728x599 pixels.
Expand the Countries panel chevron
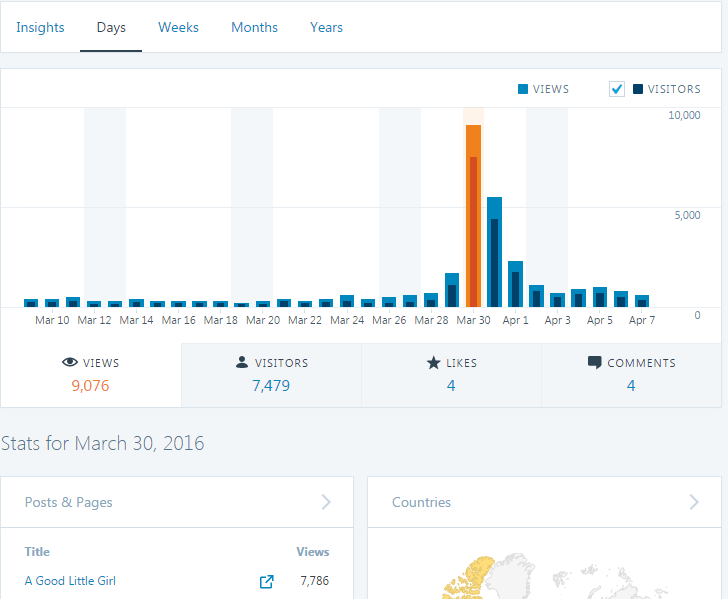pyautogui.click(x=693, y=502)
